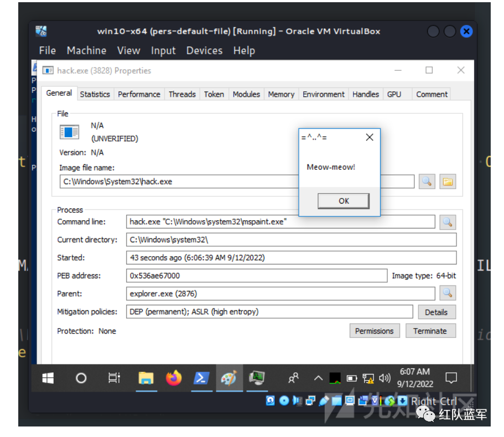The image size is (504, 437).
Task: Click the taskbar clock showing 6:07 AM
Action: pyautogui.click(x=415, y=378)
